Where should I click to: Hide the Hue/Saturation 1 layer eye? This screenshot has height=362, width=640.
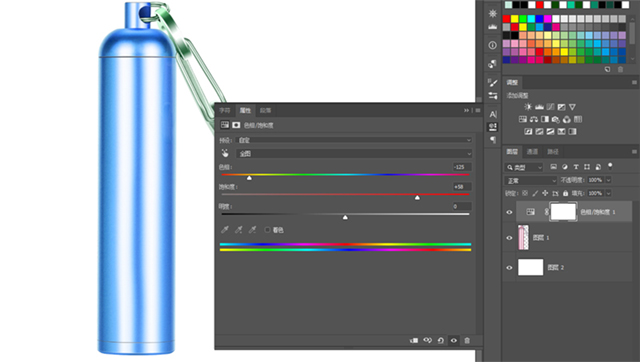509,212
